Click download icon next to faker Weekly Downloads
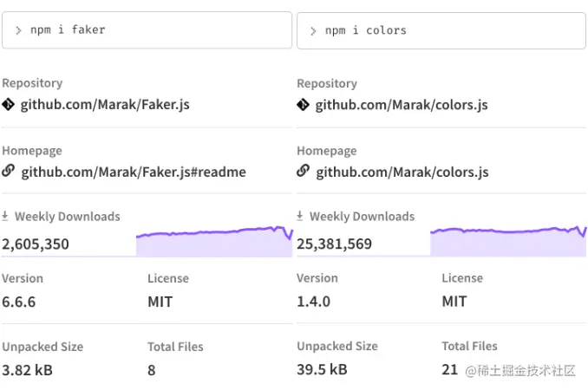This screenshot has width=588, height=390. point(5,216)
